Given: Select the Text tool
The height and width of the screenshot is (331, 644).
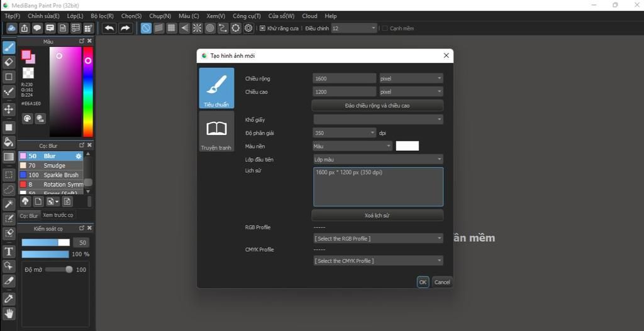Looking at the screenshot, I should (x=9, y=251).
